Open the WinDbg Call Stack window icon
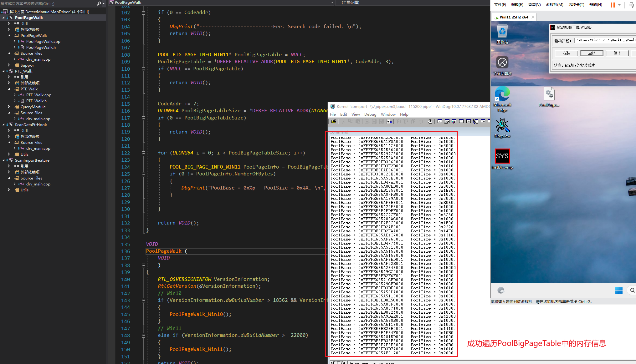This screenshot has height=364, width=636. point(476,121)
